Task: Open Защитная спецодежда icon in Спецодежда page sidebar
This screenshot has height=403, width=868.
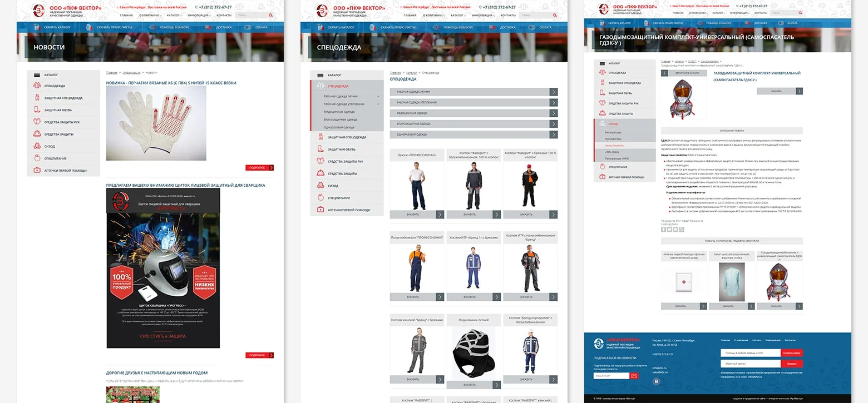Action: 320,137
